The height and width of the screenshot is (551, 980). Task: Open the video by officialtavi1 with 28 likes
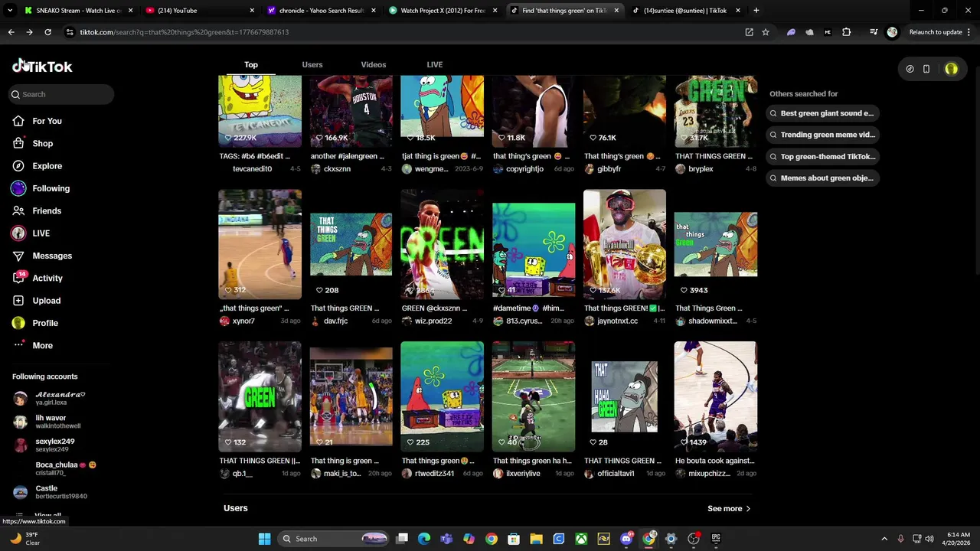625,396
